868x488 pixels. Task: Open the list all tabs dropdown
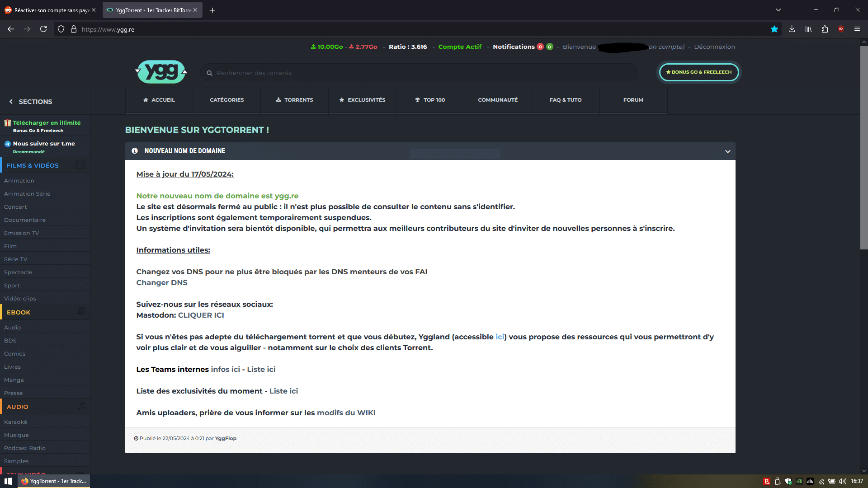pos(778,10)
